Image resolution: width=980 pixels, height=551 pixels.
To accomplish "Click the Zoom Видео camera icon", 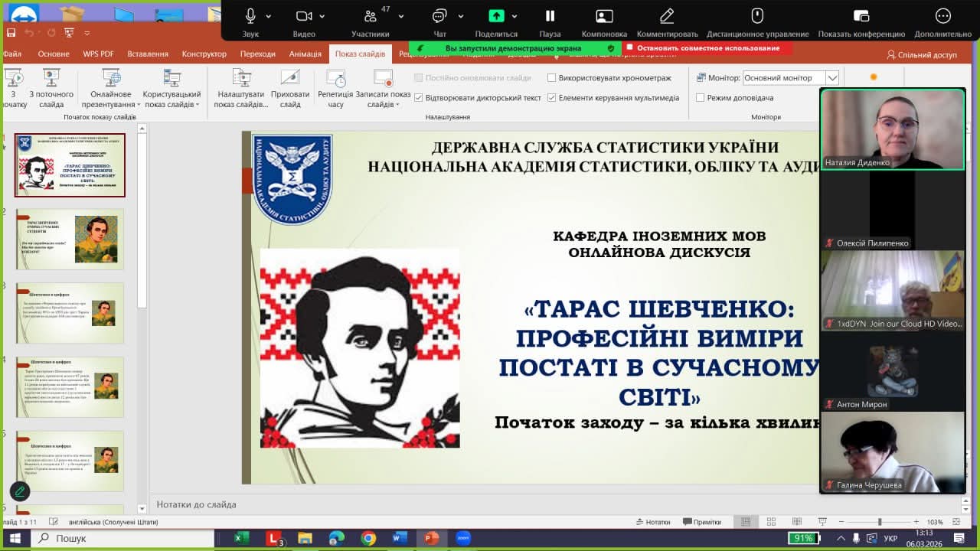I will point(304,16).
